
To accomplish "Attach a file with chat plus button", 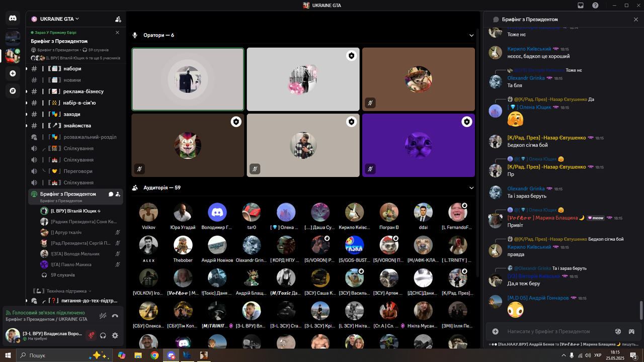I will (x=496, y=331).
